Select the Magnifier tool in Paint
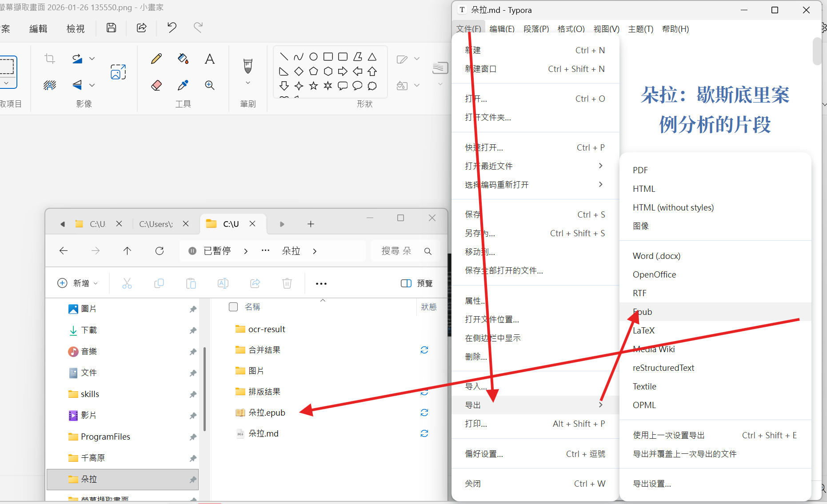 (210, 85)
